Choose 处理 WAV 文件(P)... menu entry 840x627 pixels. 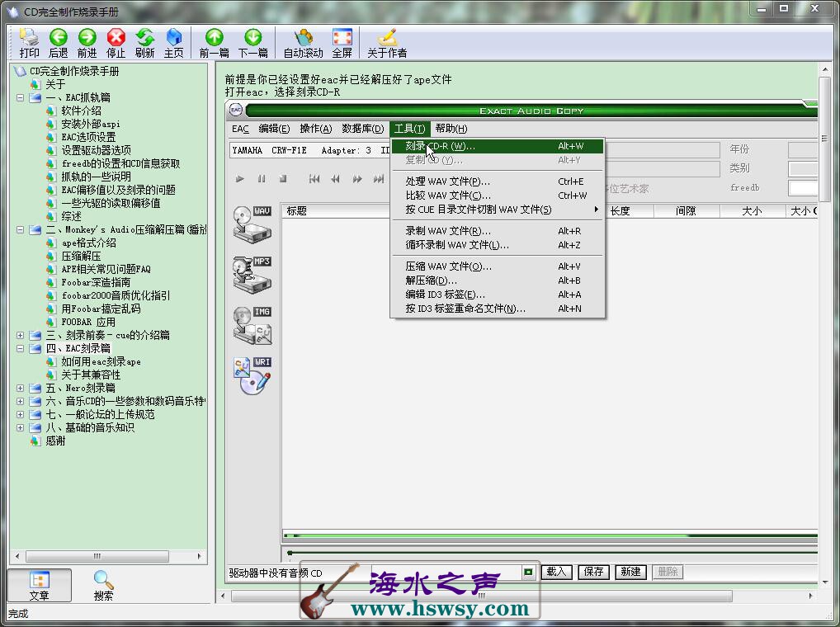click(x=498, y=181)
